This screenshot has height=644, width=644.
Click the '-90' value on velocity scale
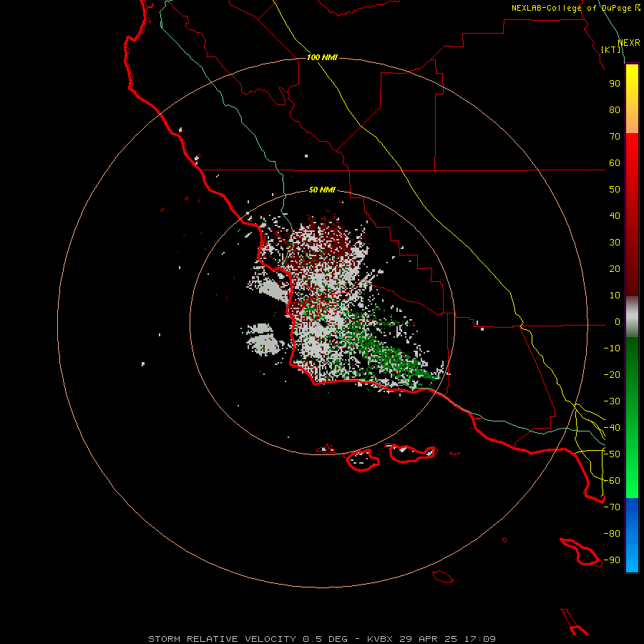pyautogui.click(x=612, y=560)
